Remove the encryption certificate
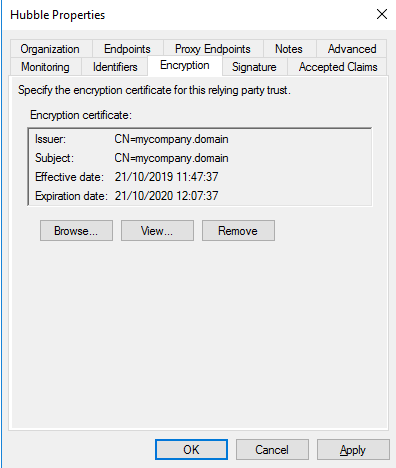This screenshot has width=396, height=468. (x=238, y=230)
